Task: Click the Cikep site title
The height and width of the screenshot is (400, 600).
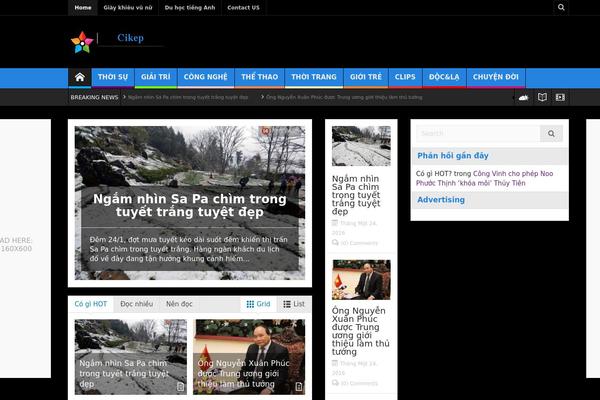Action: (130, 38)
